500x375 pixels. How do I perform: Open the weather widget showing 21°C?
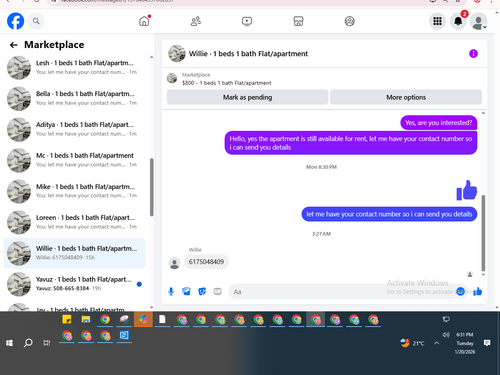click(x=413, y=343)
